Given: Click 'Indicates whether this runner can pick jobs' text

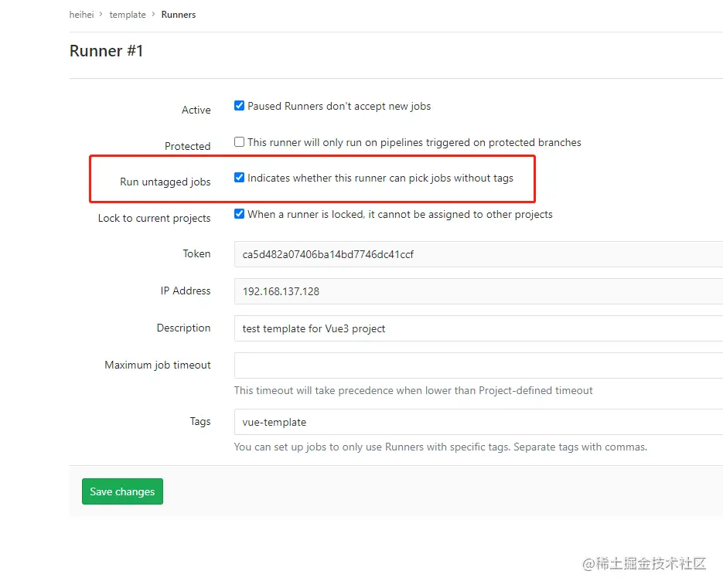Looking at the screenshot, I should (x=380, y=178).
